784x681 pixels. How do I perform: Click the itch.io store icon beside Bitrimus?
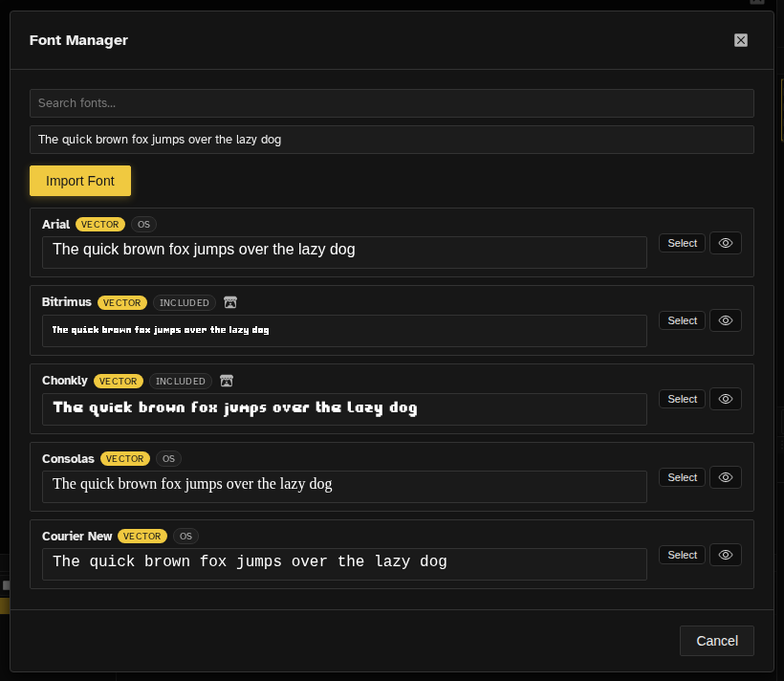coord(230,302)
